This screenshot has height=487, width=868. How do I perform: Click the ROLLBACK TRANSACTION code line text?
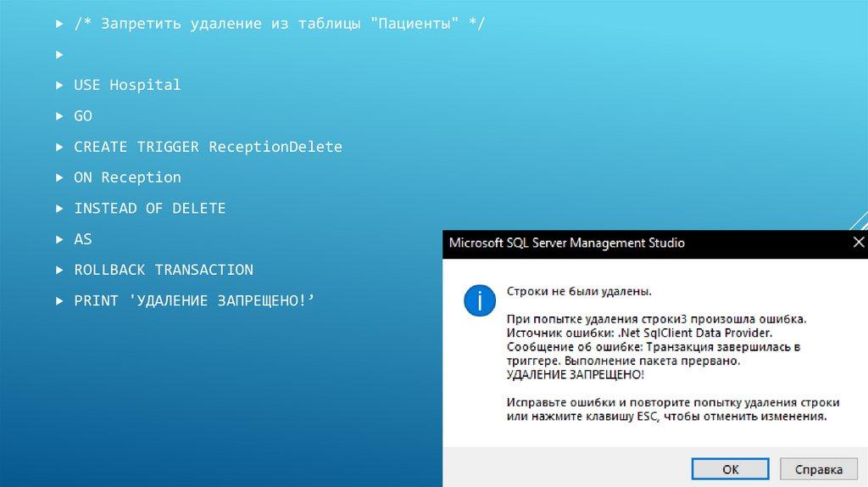coord(163,270)
